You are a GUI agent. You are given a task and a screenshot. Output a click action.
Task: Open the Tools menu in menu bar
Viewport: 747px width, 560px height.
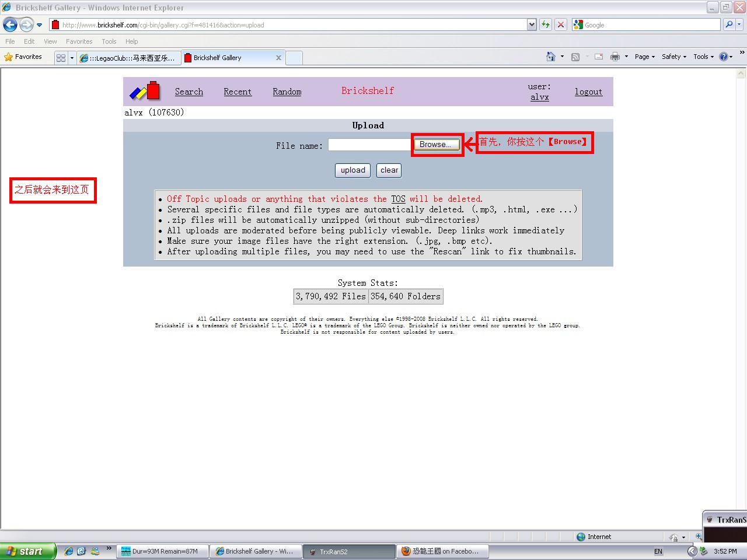pyautogui.click(x=109, y=41)
